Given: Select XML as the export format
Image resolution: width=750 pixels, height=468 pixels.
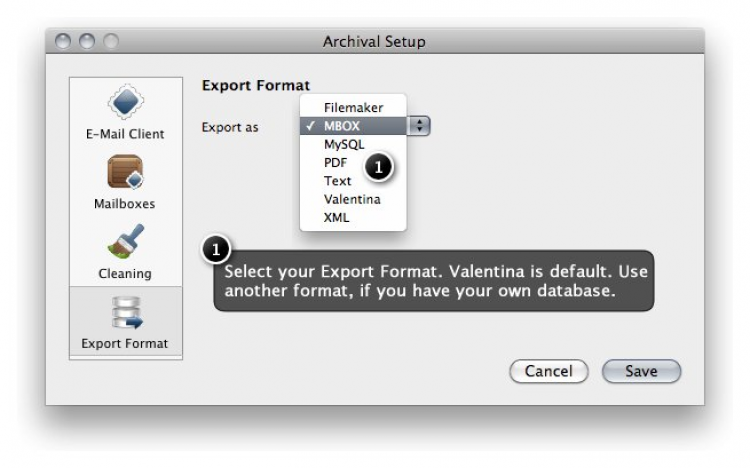Looking at the screenshot, I should click(x=336, y=217).
